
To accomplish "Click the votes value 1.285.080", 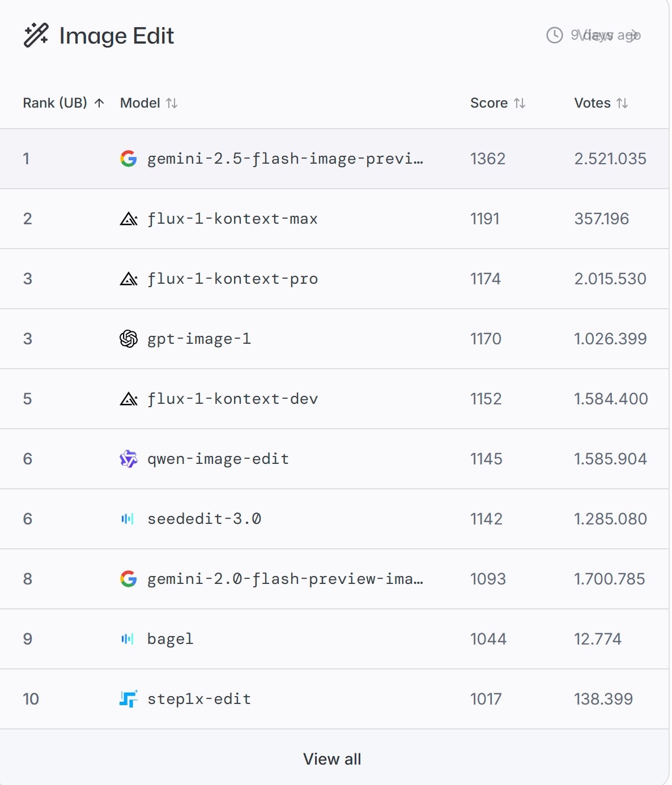I will (610, 519).
